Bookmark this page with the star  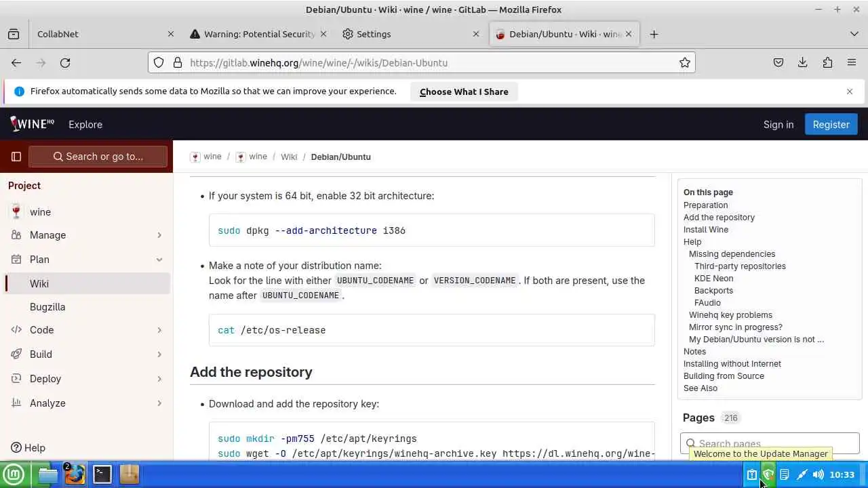pos(685,62)
